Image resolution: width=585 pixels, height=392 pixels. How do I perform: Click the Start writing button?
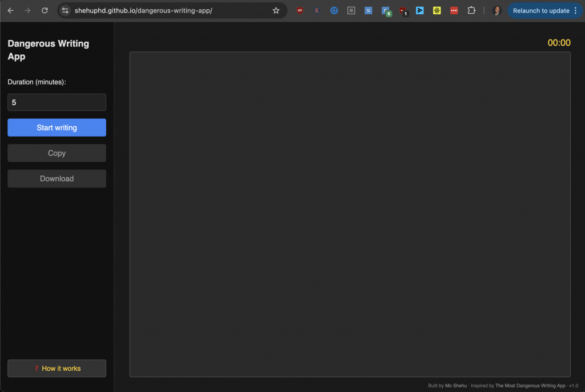tap(57, 127)
